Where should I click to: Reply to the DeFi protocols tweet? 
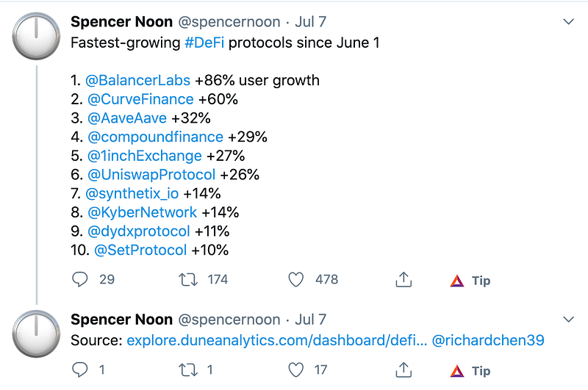tap(81, 280)
